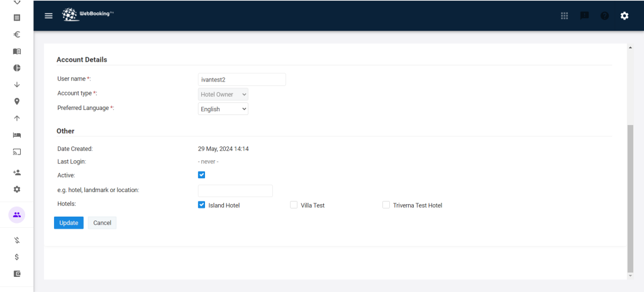This screenshot has width=644, height=292.
Task: Open the hamburger navigation menu
Action: pyautogui.click(x=48, y=16)
